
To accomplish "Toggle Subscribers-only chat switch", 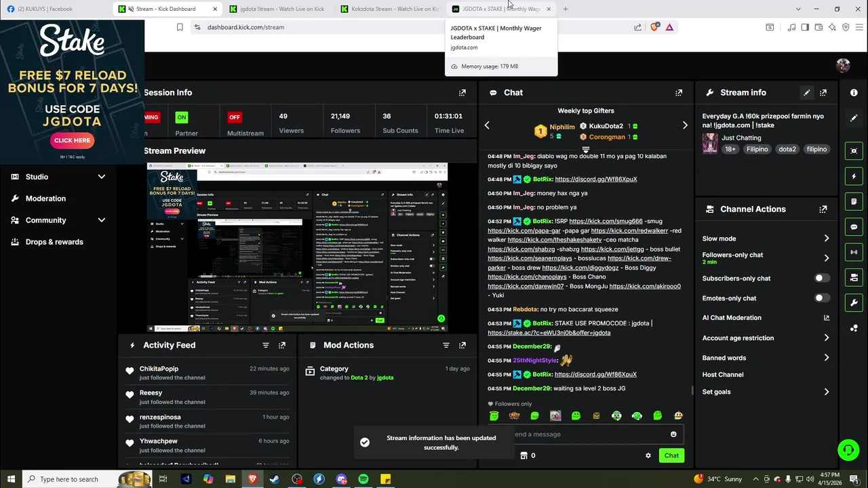I will coord(821,279).
